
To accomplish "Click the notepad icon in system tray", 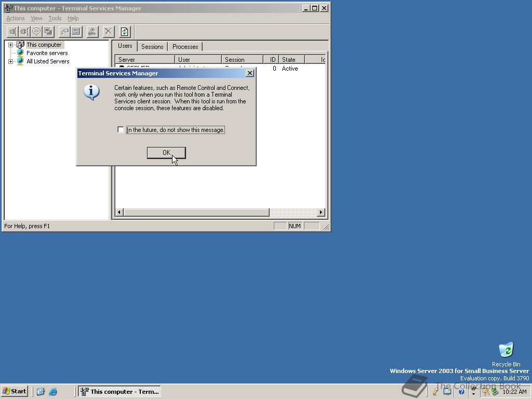I will tap(447, 392).
